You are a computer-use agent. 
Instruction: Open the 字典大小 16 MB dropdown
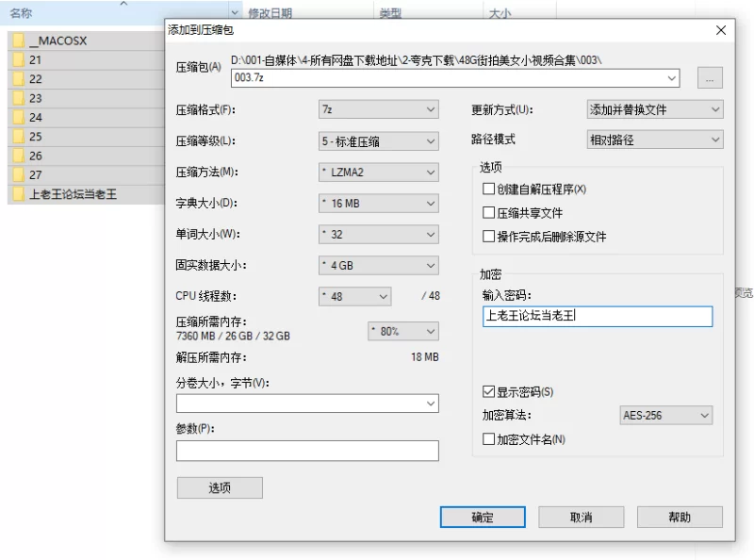(x=379, y=203)
